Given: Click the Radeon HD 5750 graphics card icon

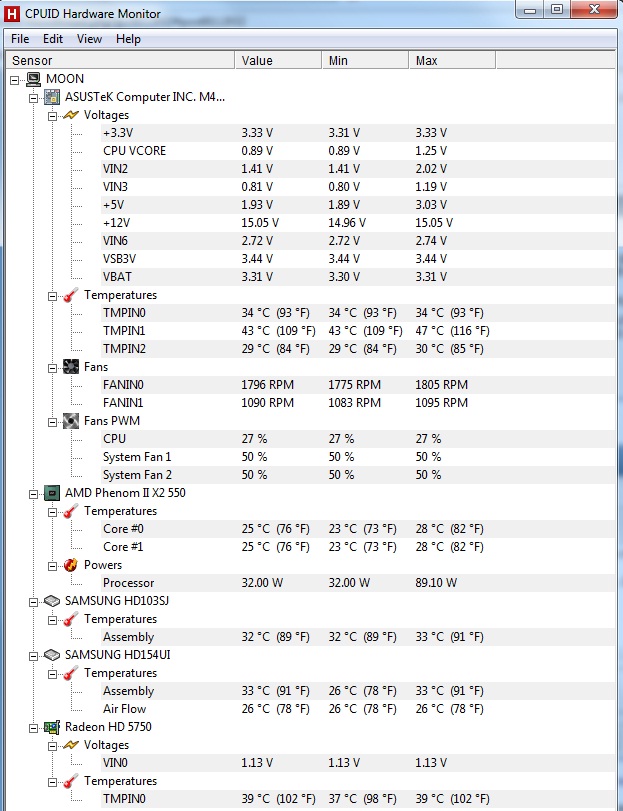Looking at the screenshot, I should click(x=52, y=727).
